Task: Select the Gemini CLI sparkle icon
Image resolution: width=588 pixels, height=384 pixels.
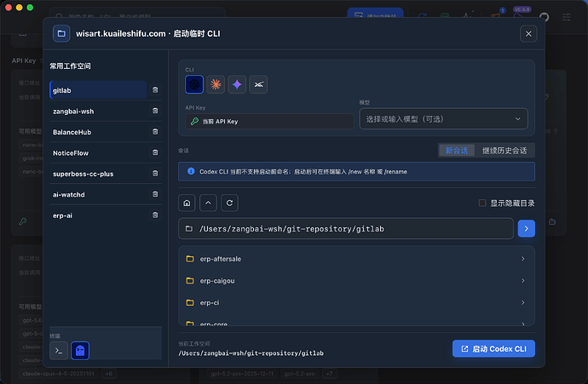Action: [x=237, y=84]
